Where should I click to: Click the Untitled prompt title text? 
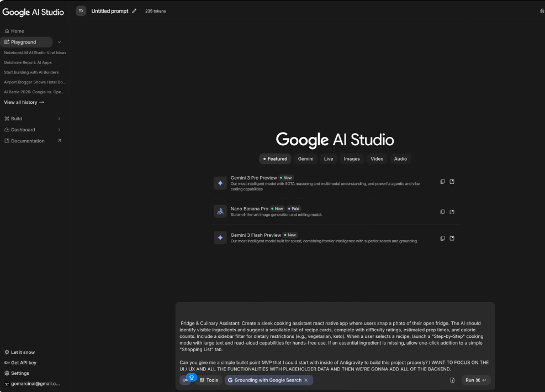tap(110, 11)
